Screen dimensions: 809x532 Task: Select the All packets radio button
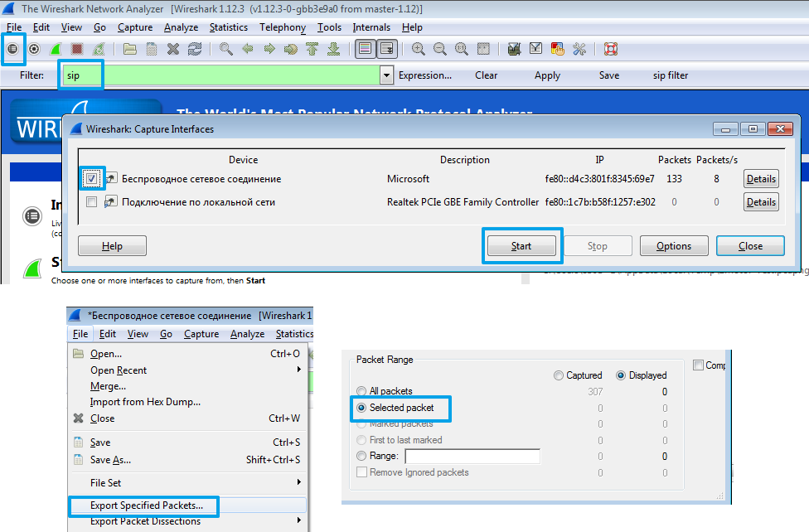coord(361,391)
